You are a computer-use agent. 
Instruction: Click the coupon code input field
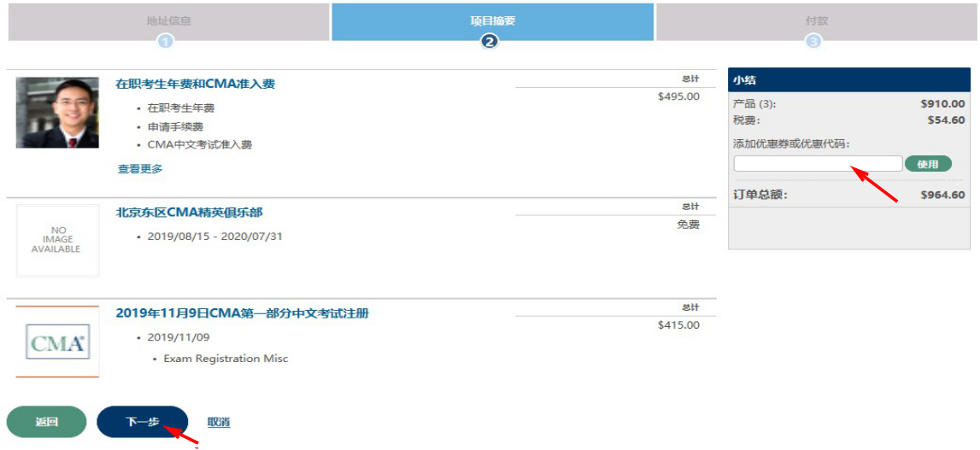(817, 164)
